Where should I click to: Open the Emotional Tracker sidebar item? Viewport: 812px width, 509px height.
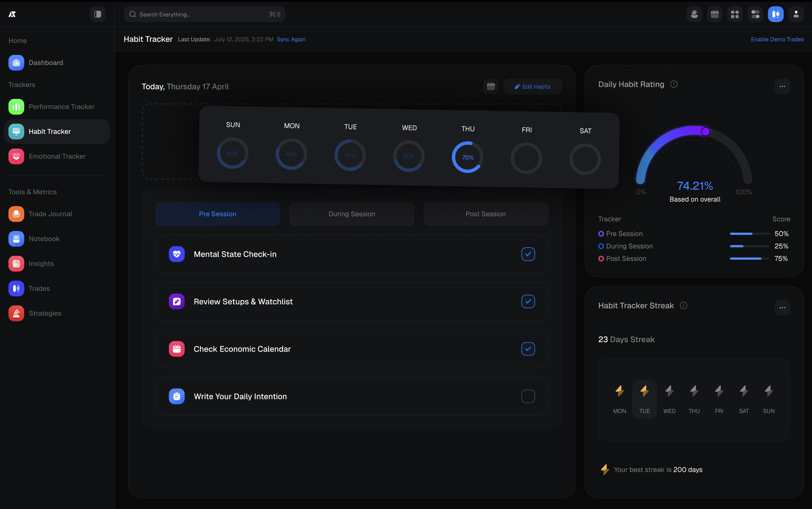click(57, 156)
